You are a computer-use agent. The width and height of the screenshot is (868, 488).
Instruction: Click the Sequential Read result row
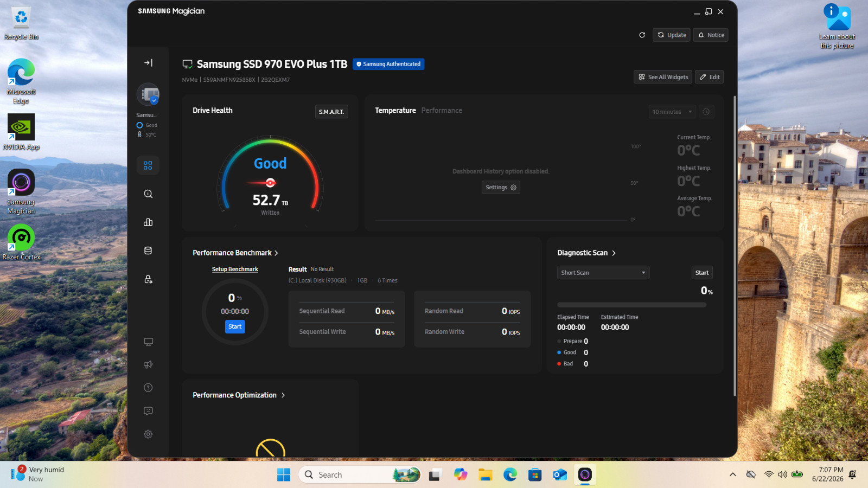(347, 311)
